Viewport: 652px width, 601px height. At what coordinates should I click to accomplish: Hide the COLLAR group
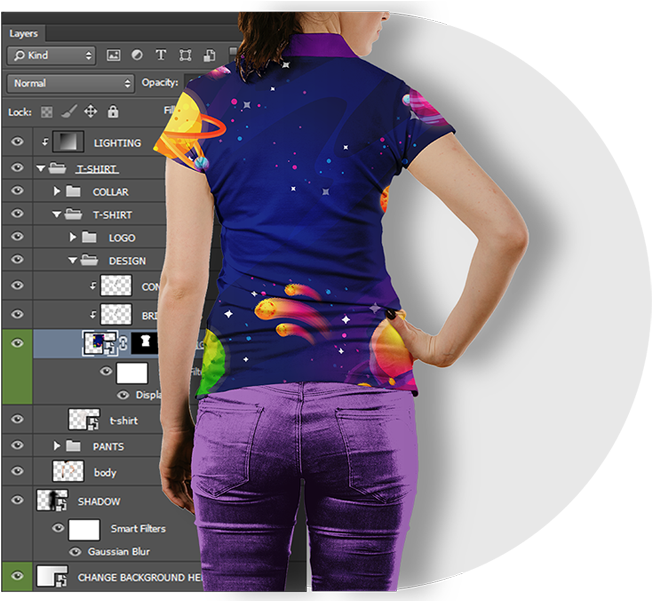point(17,190)
